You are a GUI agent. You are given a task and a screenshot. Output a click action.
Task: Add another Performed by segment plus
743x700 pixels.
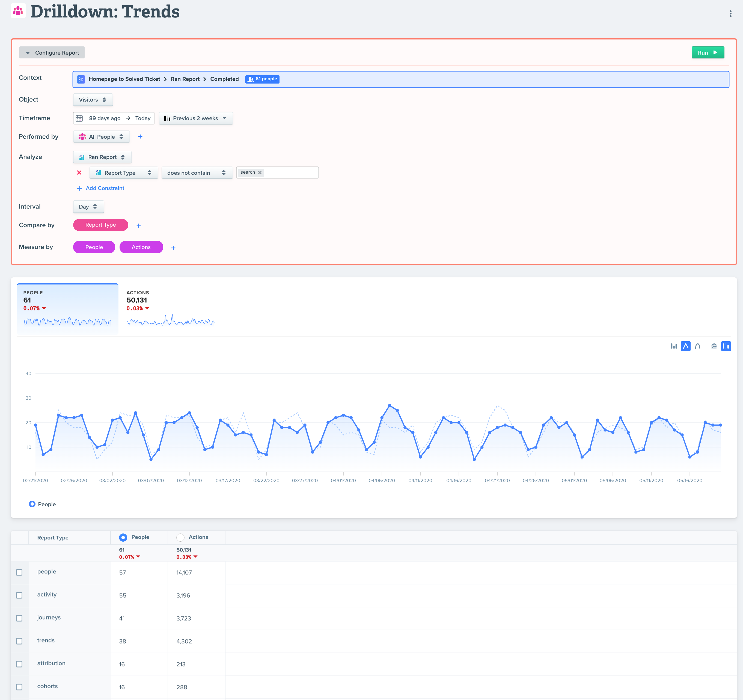tap(140, 137)
